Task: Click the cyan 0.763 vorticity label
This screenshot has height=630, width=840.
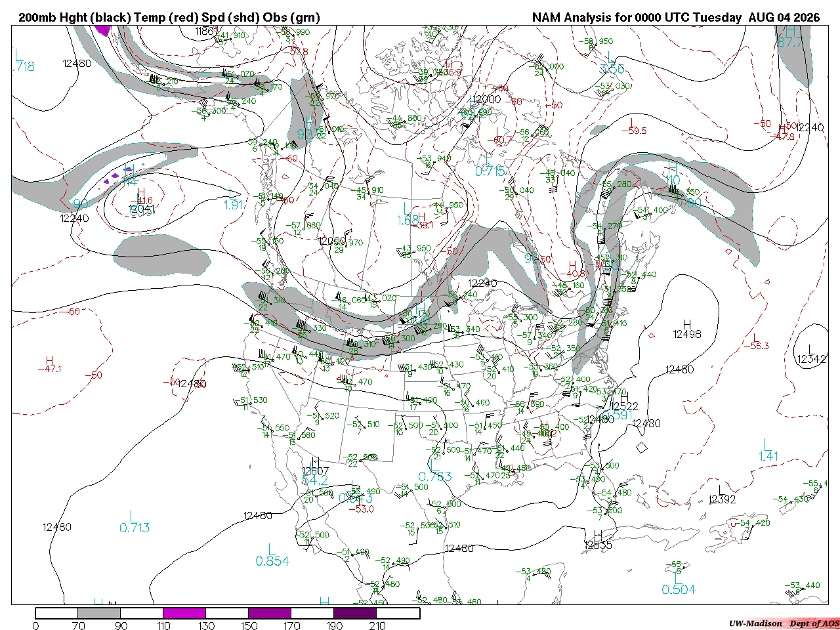Action: point(435,476)
